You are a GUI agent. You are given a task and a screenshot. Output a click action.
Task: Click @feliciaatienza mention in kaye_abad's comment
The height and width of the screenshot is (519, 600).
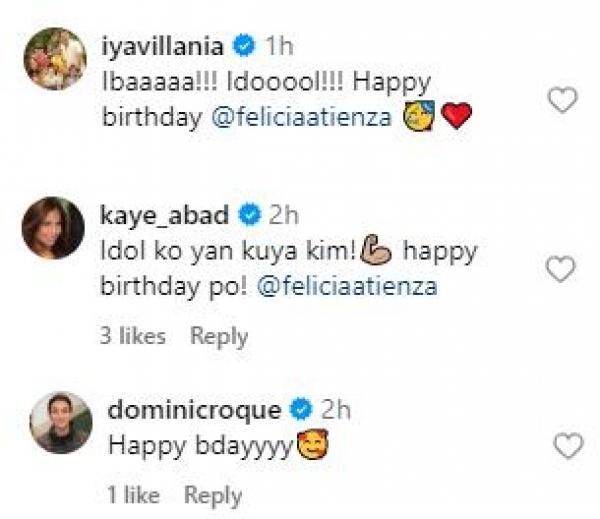point(348,286)
